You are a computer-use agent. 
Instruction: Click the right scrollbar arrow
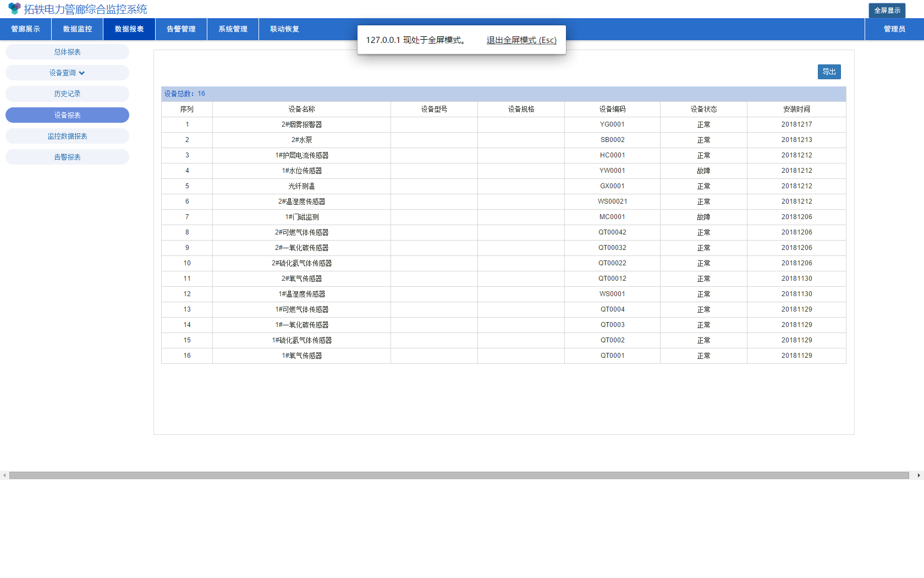point(919,475)
